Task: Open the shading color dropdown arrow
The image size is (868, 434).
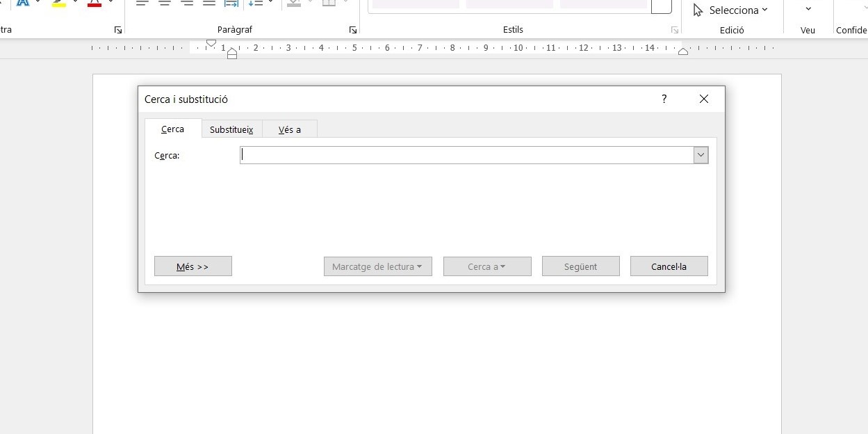Action: tap(310, 3)
